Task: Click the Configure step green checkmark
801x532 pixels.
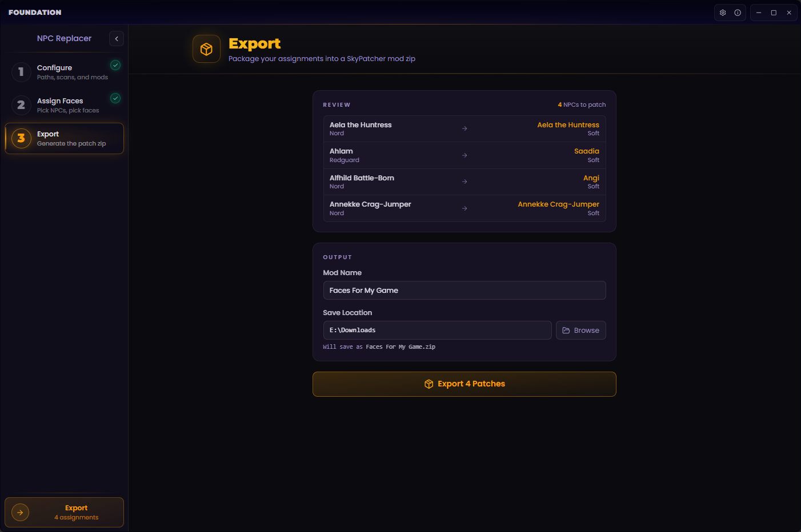Action: pos(115,65)
